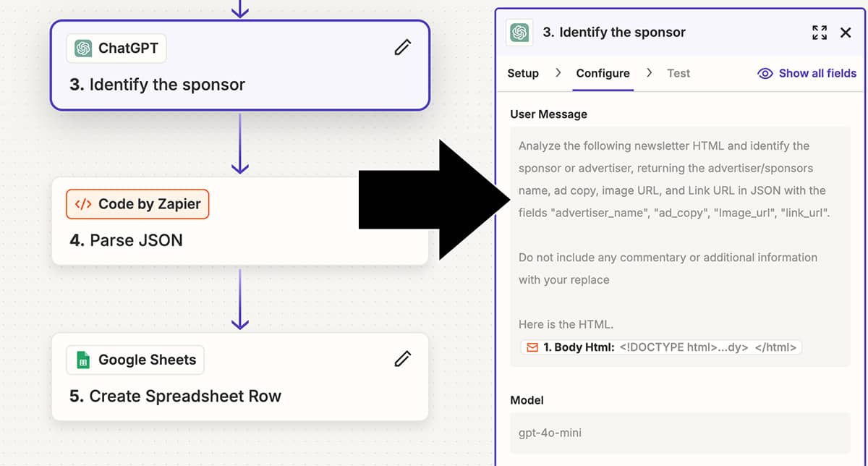Click the Model field label
Image resolution: width=868 pixels, height=466 pixels.
[x=527, y=400]
